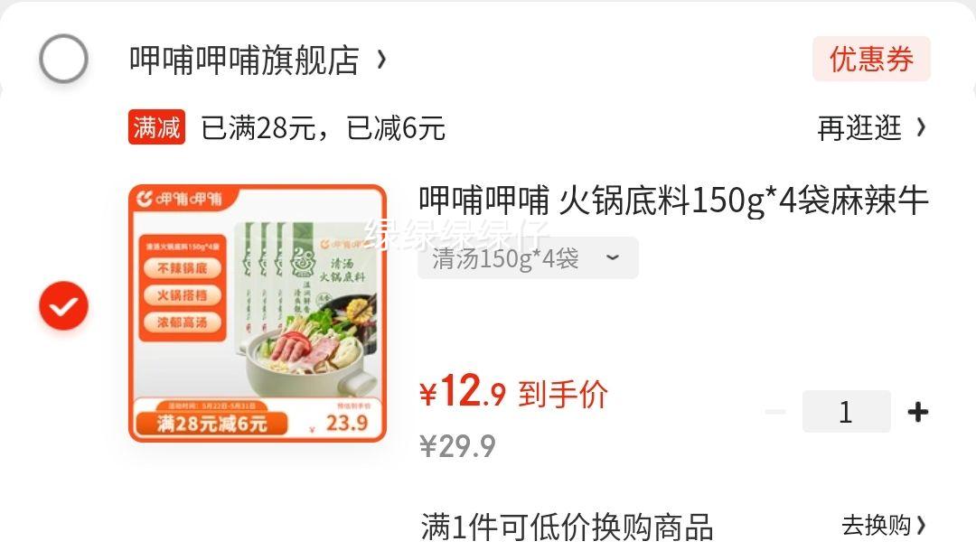The height and width of the screenshot is (560, 976).
Task: Open the 呷哺呷哺旗舰店 store page
Action: 244,61
